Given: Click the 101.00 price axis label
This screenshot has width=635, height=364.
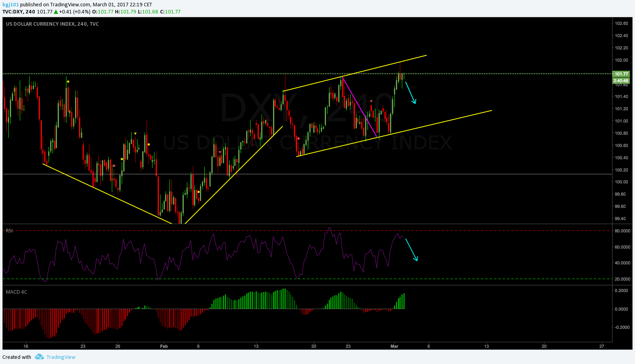Looking at the screenshot, I should point(621,121).
